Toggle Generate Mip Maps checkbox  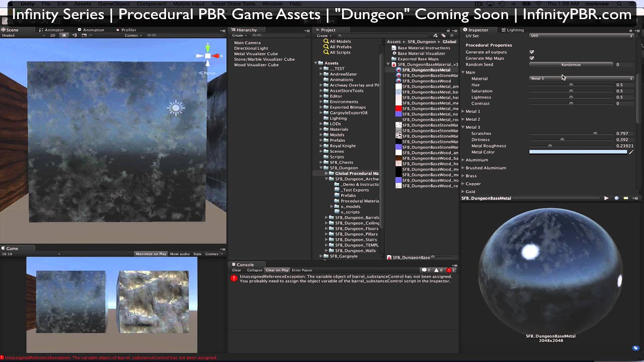[532, 58]
